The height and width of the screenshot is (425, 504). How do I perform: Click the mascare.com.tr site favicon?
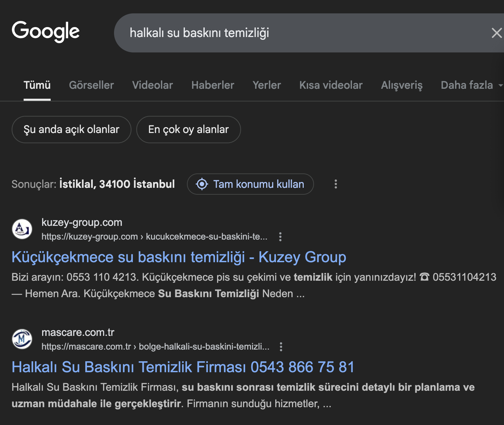22,339
